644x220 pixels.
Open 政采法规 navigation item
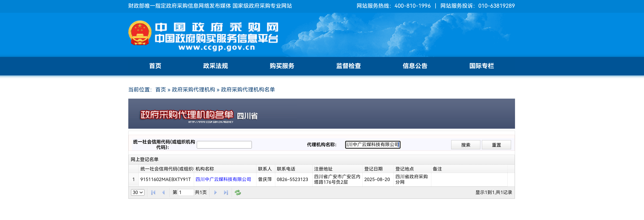(215, 66)
